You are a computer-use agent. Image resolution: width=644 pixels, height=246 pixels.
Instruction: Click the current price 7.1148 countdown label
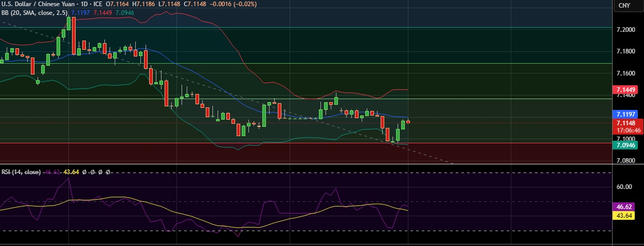pyautogui.click(x=627, y=127)
